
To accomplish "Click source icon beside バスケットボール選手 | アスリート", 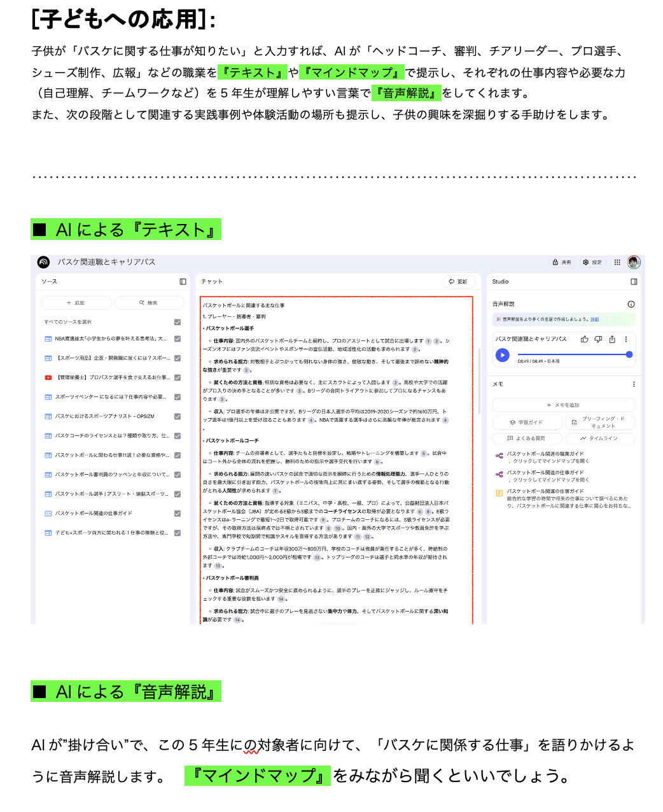I will (x=48, y=494).
